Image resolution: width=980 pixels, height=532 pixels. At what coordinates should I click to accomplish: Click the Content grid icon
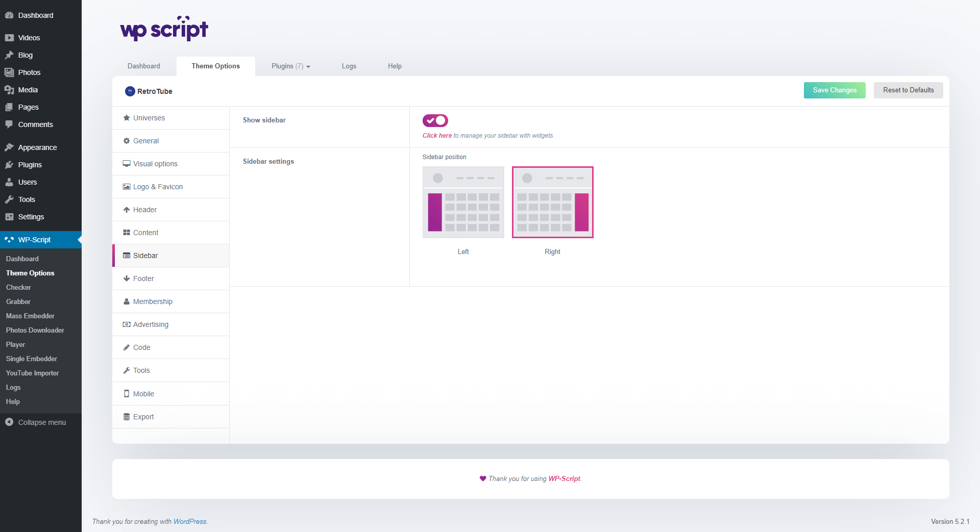point(127,233)
